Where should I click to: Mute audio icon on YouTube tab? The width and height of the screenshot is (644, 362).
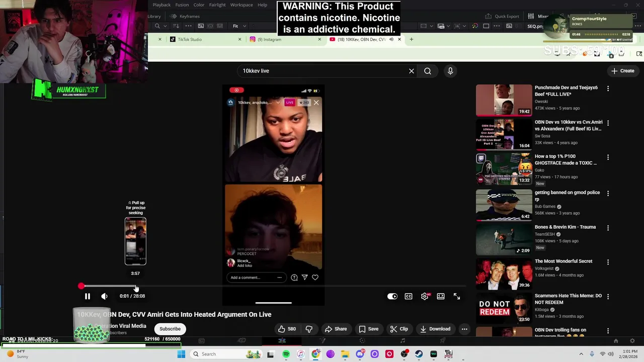391,39
